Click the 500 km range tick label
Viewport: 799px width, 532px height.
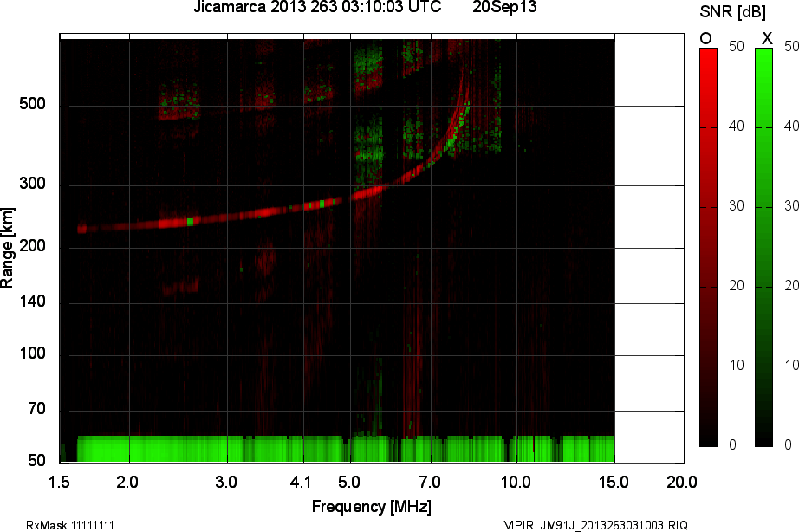click(x=33, y=104)
